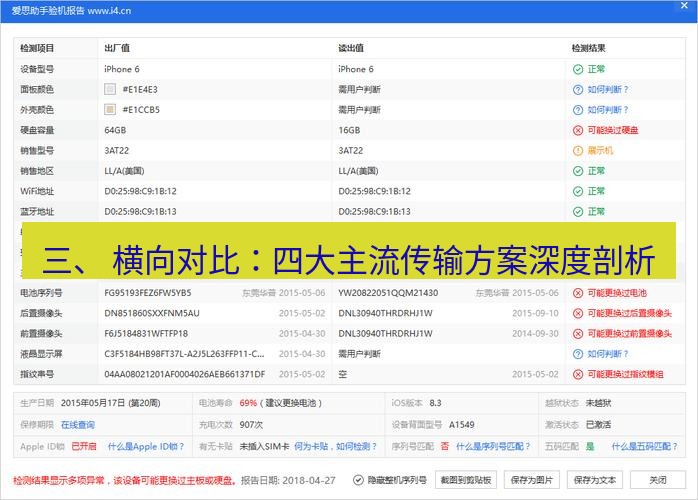Click the green check icon in 销售地区 row

577,171
